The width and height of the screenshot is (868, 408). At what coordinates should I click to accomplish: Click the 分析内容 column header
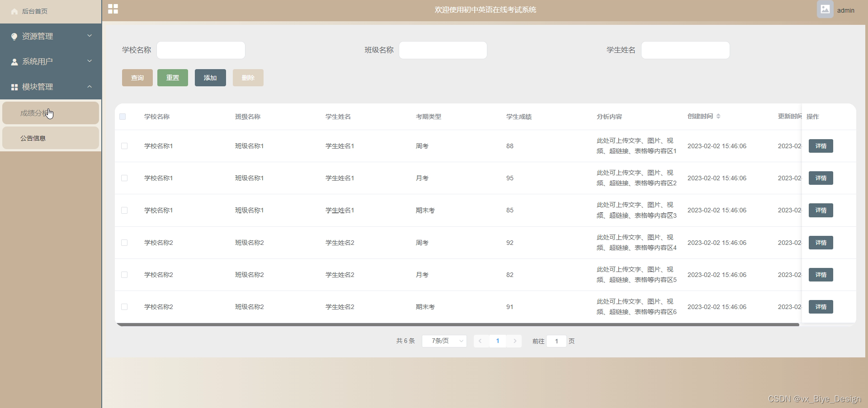(609, 117)
